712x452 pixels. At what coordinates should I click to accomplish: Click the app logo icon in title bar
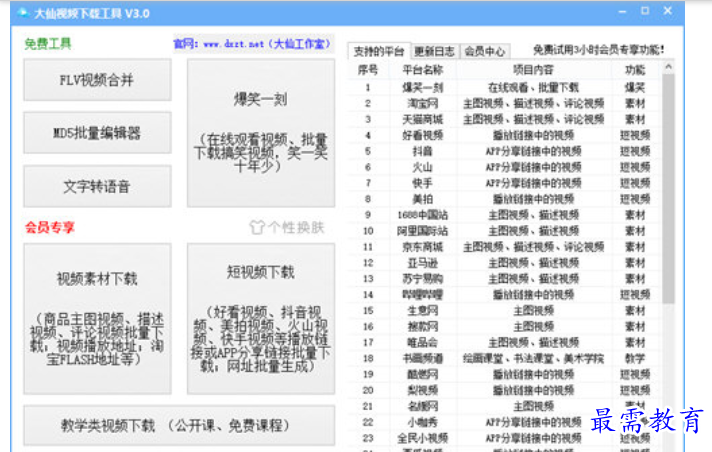point(23,13)
